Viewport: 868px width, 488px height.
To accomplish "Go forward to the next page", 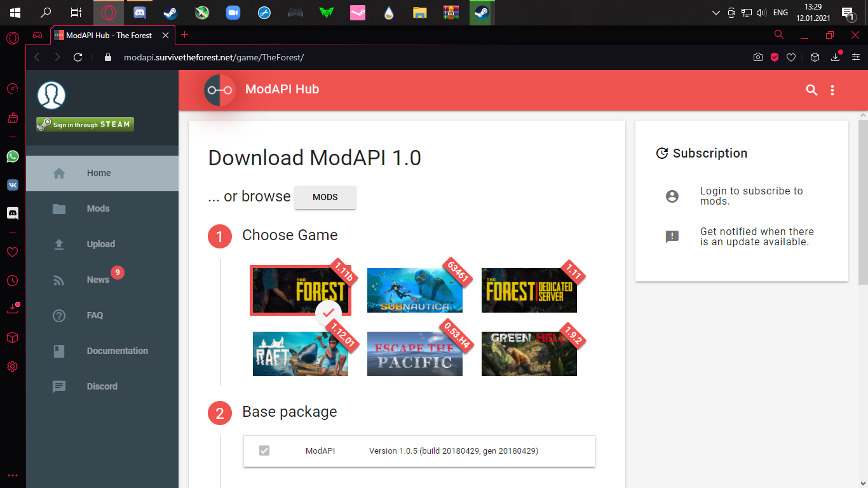I will pos(58,57).
